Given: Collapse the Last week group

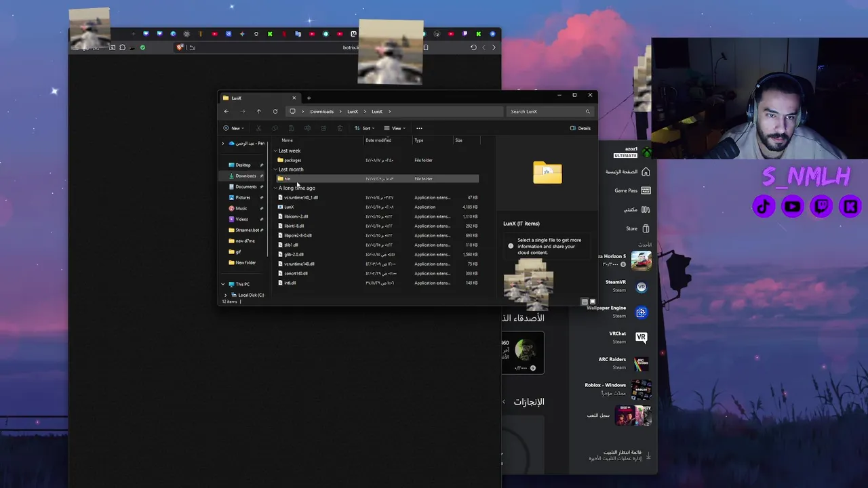Looking at the screenshot, I should pos(275,151).
